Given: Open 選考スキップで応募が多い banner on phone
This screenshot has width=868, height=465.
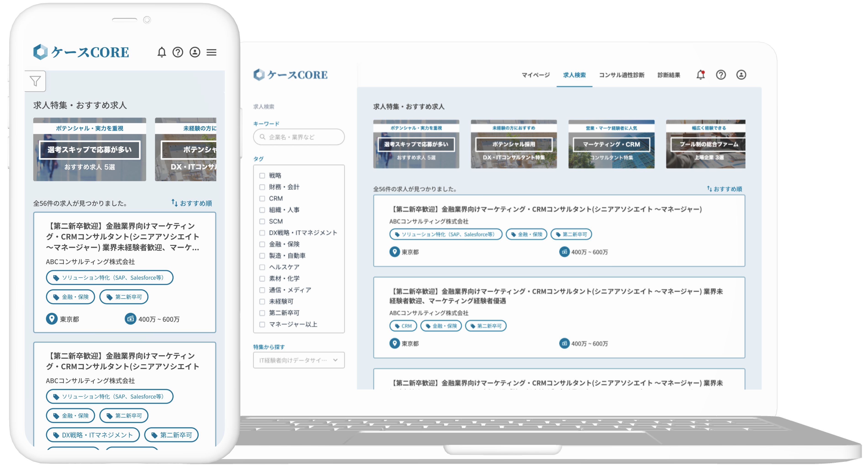Looking at the screenshot, I should pos(90,149).
